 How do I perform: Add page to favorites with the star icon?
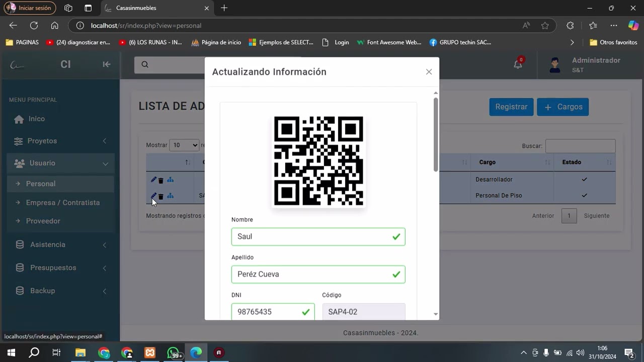545,26
